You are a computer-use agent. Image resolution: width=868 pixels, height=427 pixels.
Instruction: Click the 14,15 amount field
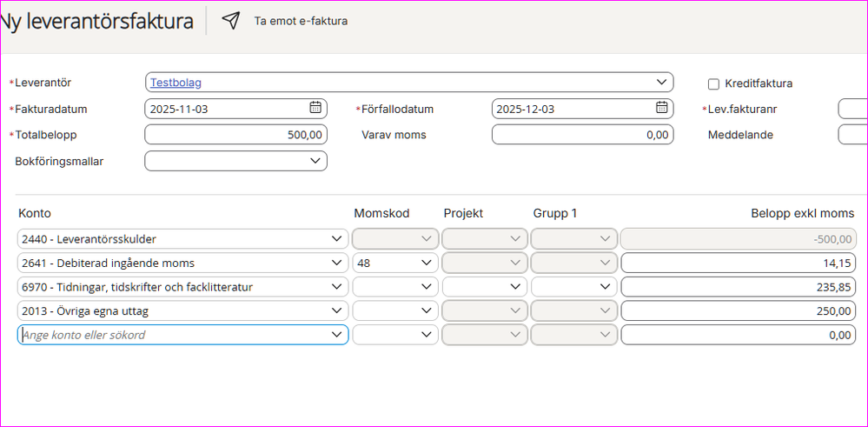(x=739, y=263)
